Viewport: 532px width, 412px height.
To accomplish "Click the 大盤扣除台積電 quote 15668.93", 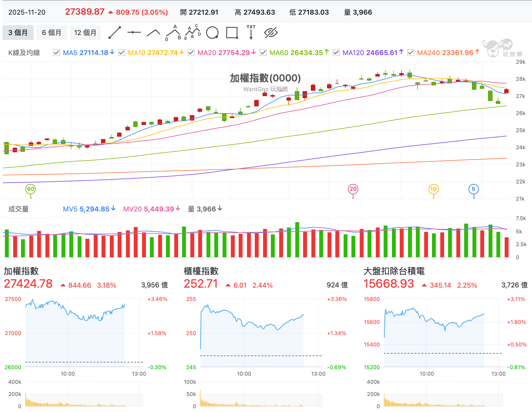I will 389,284.
